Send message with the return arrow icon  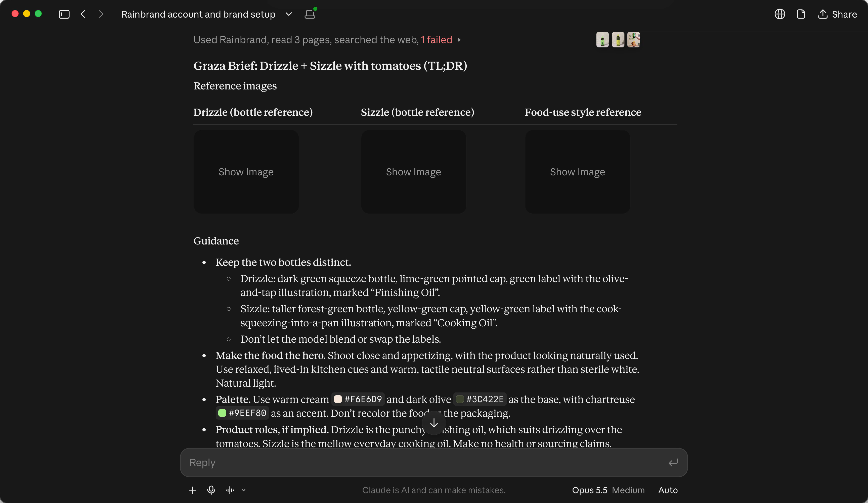click(673, 462)
